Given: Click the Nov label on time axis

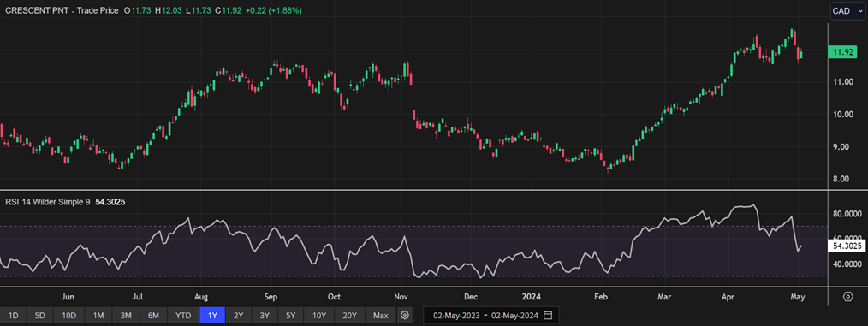Looking at the screenshot, I should click(x=401, y=297).
